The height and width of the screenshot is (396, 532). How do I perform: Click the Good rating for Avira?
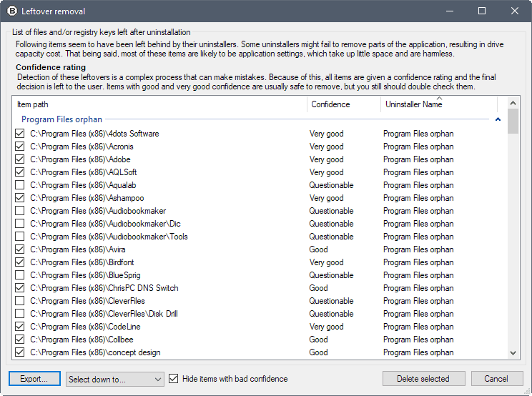(x=318, y=249)
